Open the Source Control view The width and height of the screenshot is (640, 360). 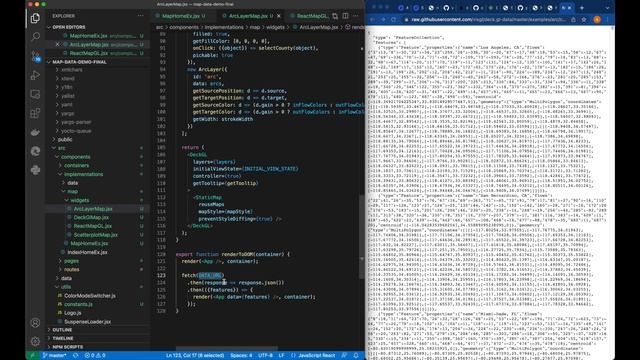click(36, 56)
